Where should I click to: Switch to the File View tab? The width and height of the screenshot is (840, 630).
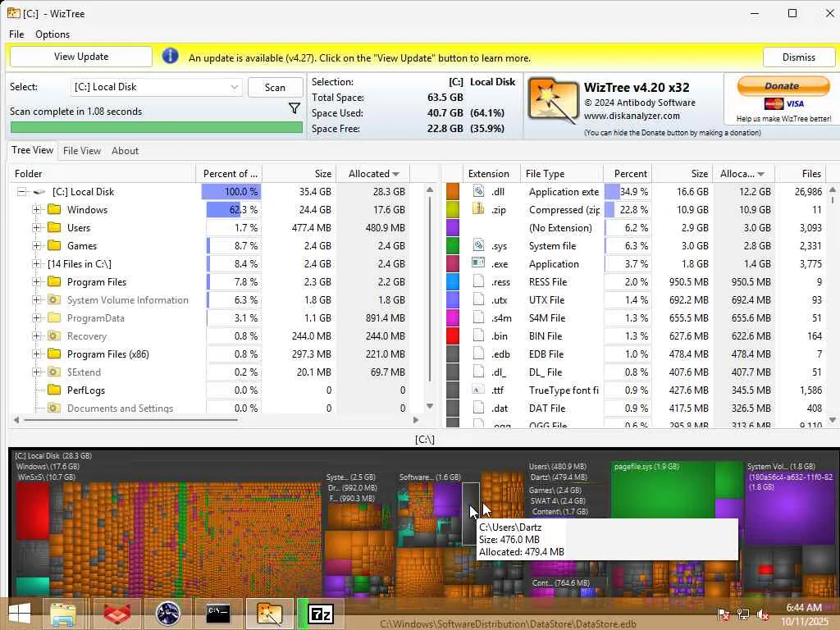click(x=82, y=151)
